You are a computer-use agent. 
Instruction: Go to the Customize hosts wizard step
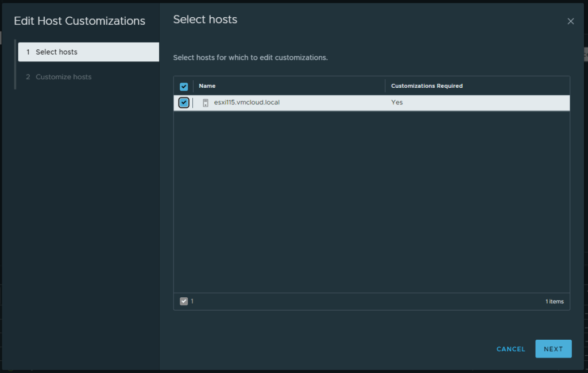click(x=63, y=77)
